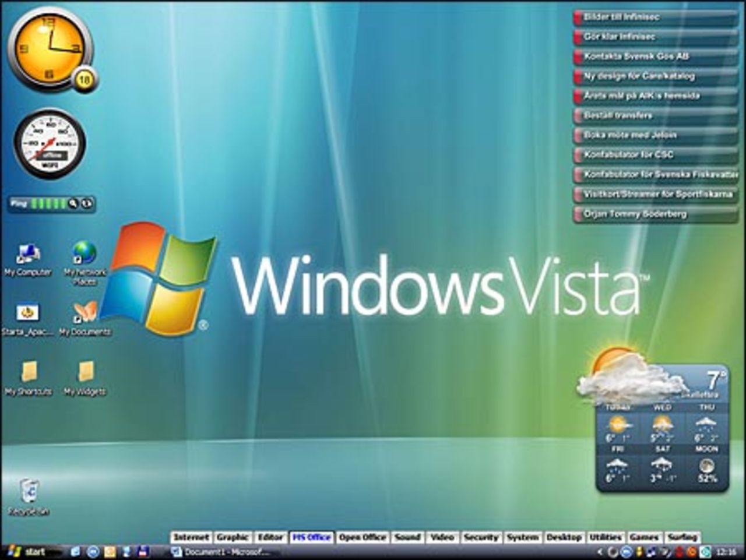Viewport: 746px width, 560px height.
Task: Click the 7° current temperature
Action: 716,381
